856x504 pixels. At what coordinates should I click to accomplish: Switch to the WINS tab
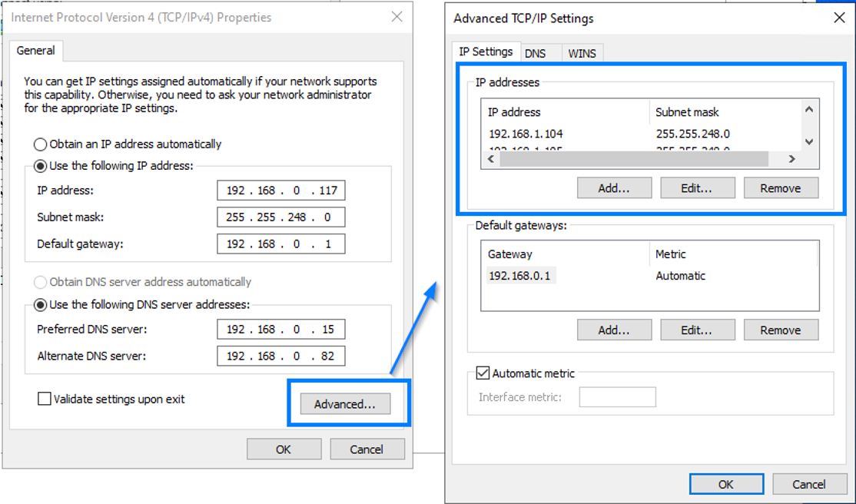click(x=582, y=53)
